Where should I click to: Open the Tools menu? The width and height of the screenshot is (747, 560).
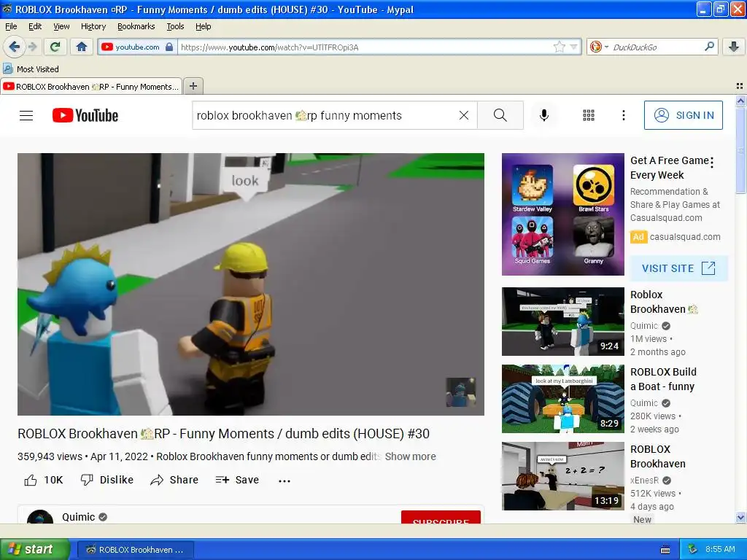(175, 27)
